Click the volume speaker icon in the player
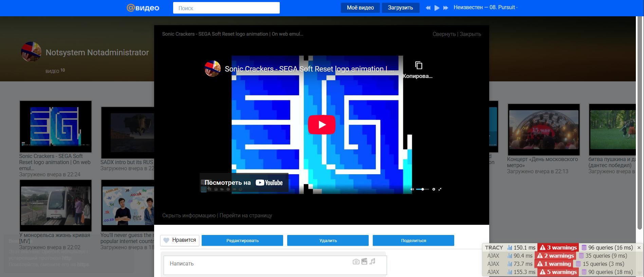The width and height of the screenshot is (644, 277). pos(412,189)
